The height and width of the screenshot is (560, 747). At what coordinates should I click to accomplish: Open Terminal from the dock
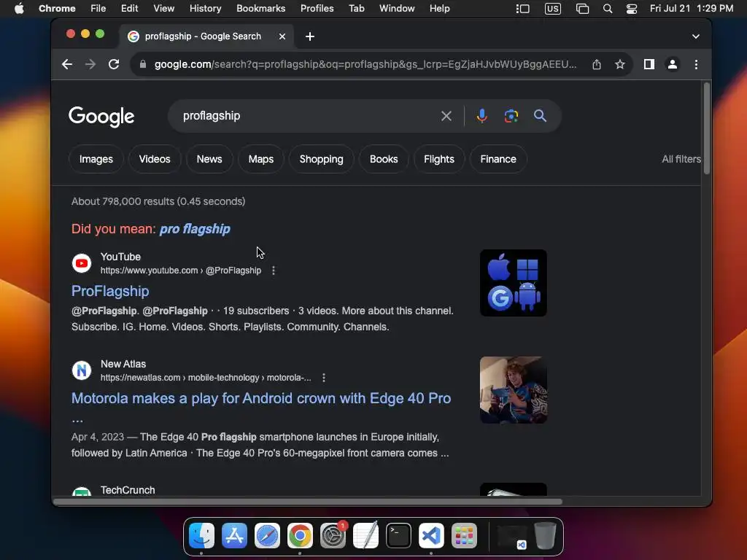tap(398, 535)
